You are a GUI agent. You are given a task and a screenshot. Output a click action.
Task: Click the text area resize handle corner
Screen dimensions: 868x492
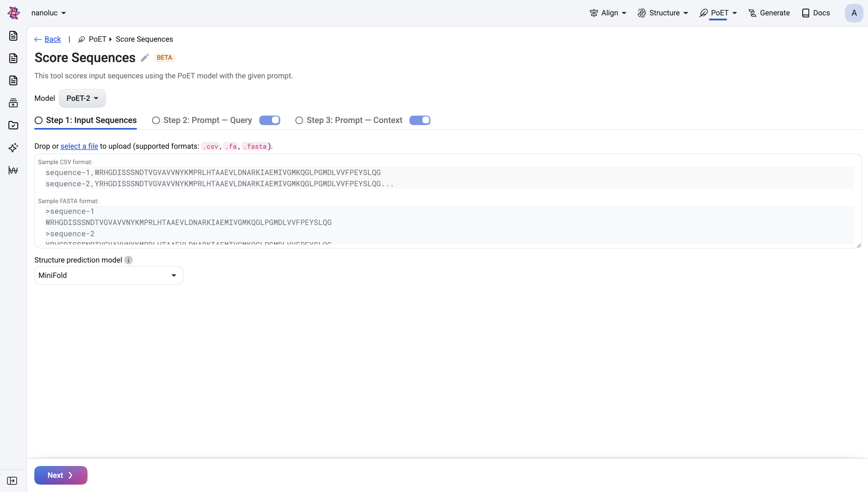pyautogui.click(x=859, y=245)
